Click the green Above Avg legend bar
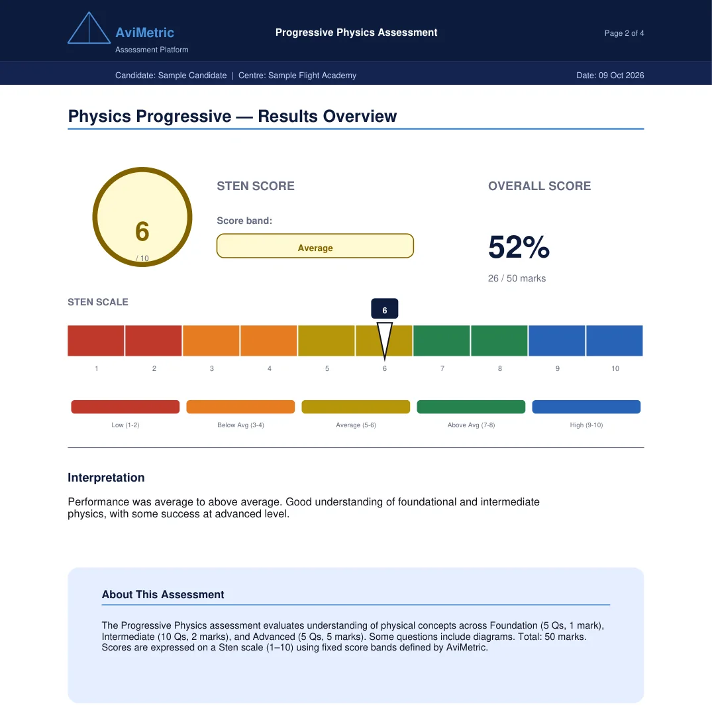 click(x=471, y=407)
